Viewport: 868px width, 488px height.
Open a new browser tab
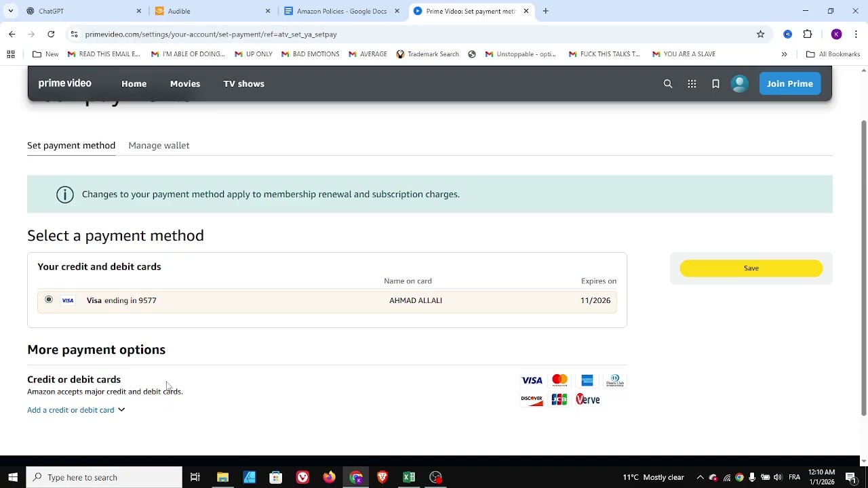point(545,11)
